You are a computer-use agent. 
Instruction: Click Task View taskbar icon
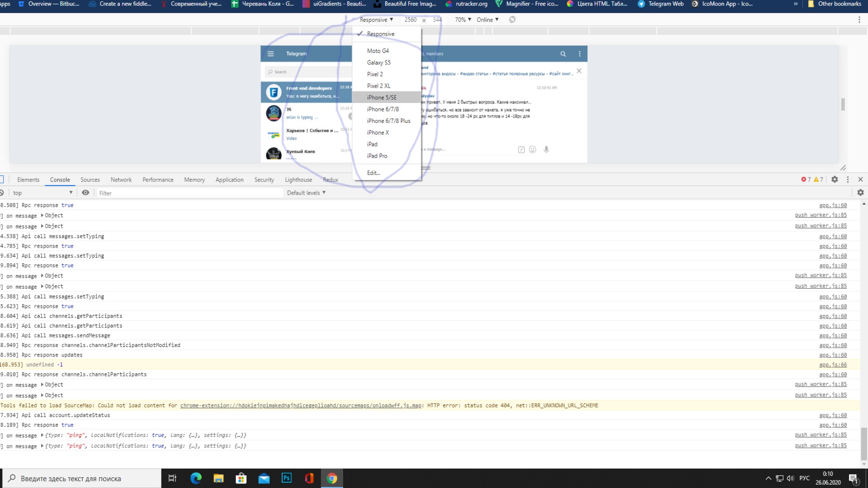click(x=172, y=478)
